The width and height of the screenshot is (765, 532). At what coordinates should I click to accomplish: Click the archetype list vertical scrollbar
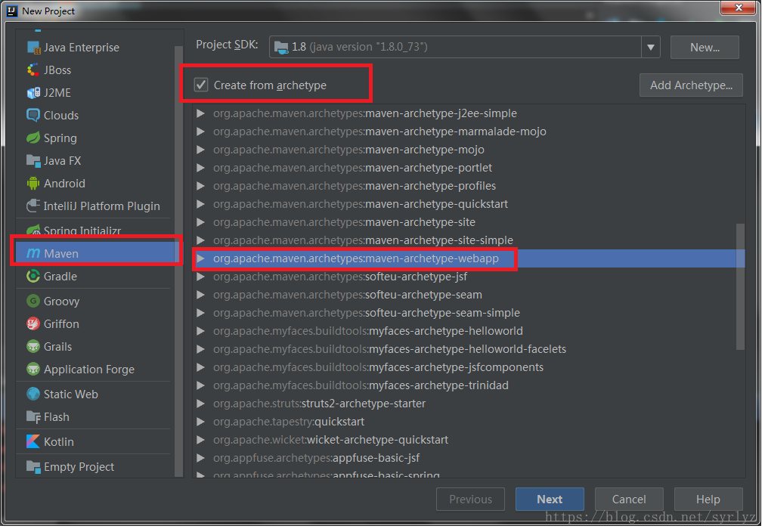(741, 286)
